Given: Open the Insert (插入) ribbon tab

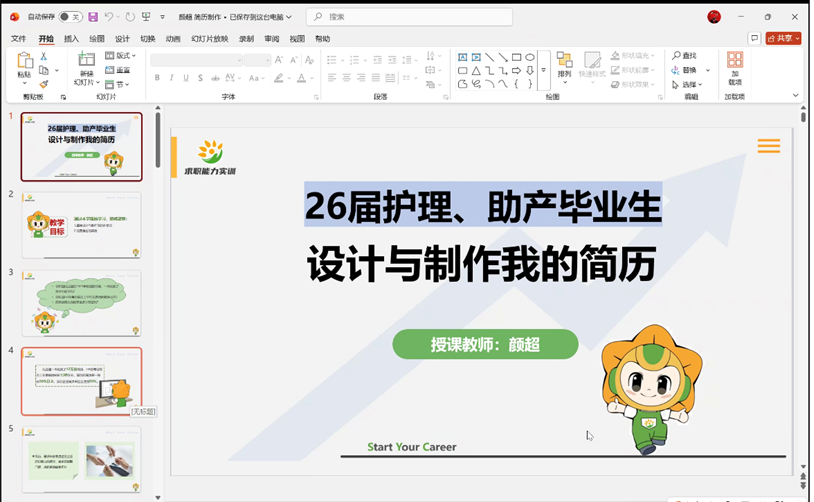Looking at the screenshot, I should click(x=71, y=39).
